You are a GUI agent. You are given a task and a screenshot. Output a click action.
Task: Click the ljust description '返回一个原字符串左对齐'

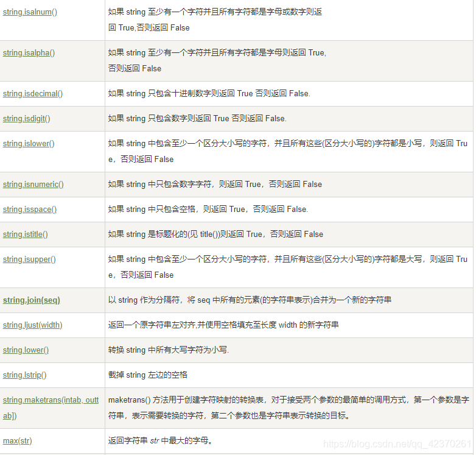pos(223,325)
